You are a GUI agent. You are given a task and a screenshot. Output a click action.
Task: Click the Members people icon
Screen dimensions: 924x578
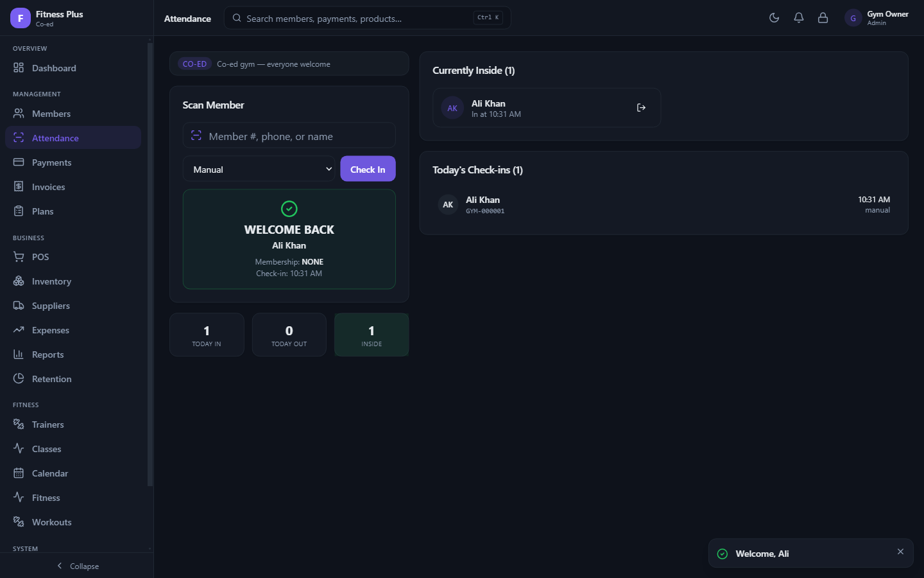[x=19, y=114]
